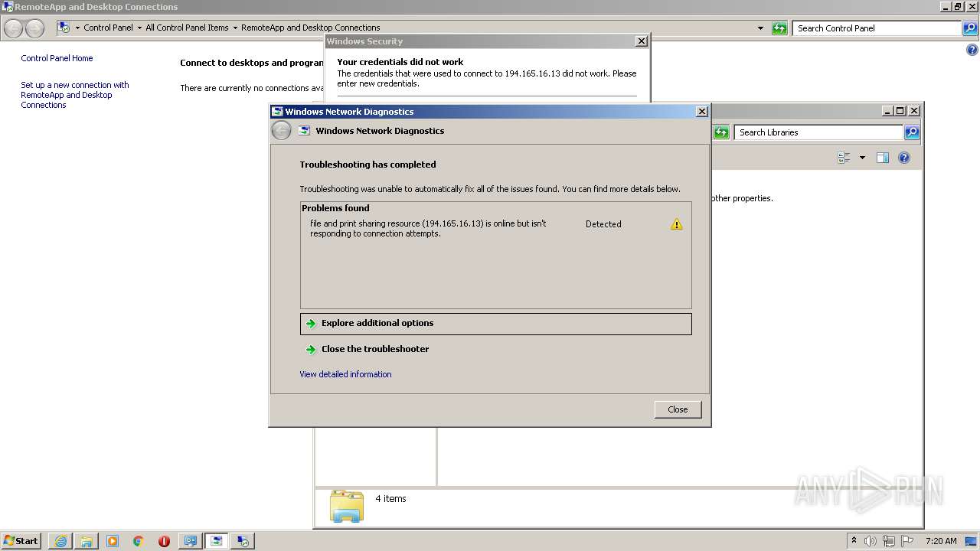Screen dimensions: 980x551
Task: Click Control Panel breadcrumb segment
Action: click(108, 28)
